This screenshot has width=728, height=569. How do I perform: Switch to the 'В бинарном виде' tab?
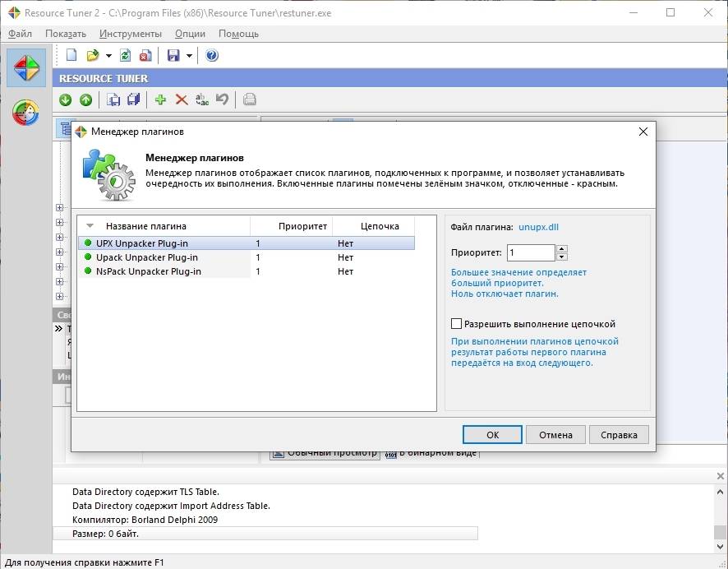(x=431, y=453)
